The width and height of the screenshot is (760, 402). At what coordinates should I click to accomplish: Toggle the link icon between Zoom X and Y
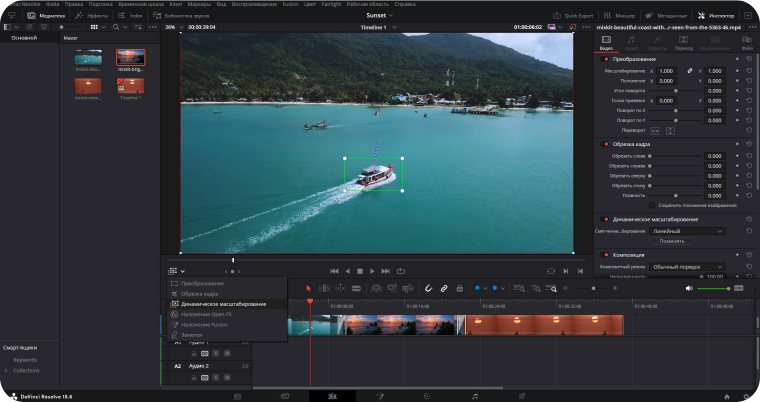point(688,71)
